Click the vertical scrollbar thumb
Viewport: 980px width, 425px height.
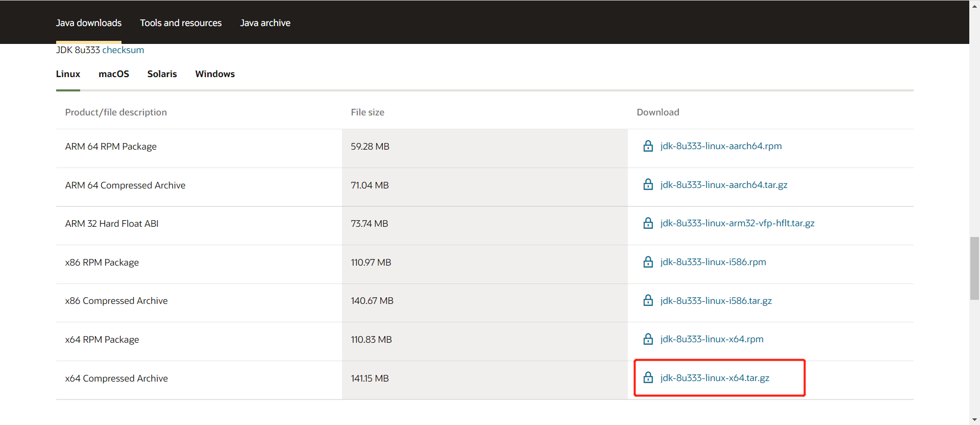point(974,268)
